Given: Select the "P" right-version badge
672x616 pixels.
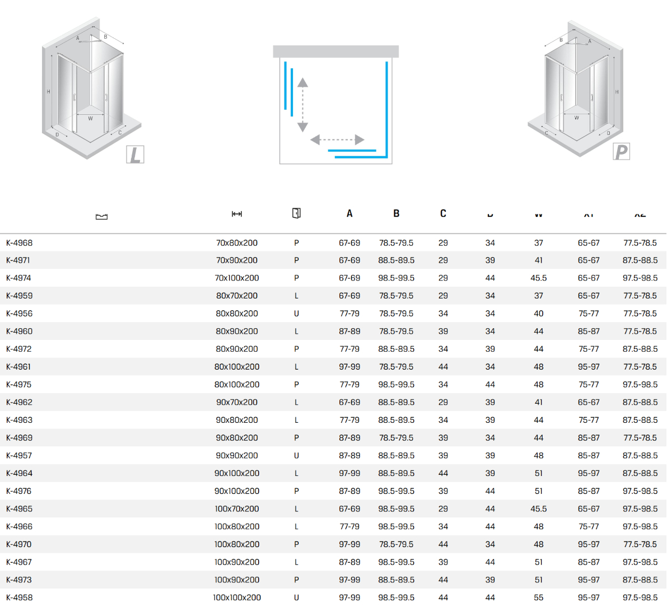Looking at the screenshot, I should [x=621, y=152].
